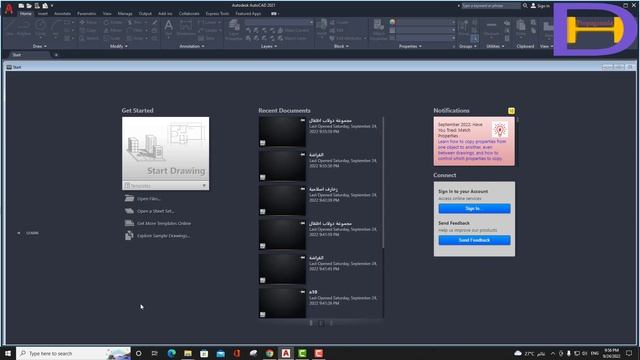Open the first recent document thumbnail

pos(282,131)
